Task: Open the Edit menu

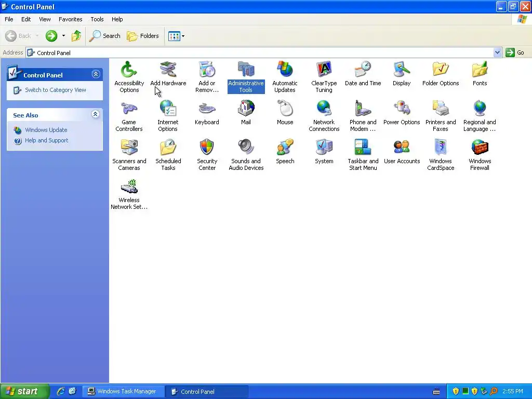Action: (x=26, y=19)
